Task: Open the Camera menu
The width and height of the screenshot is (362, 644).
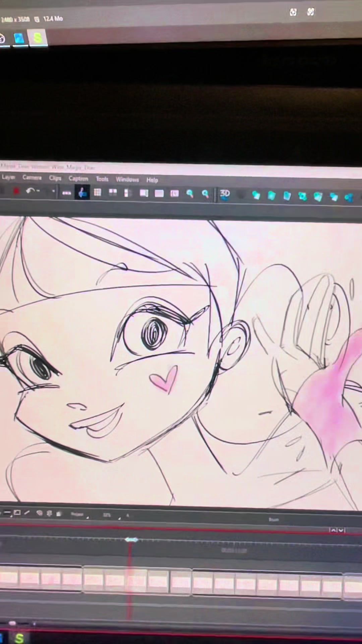Action: 32,177
